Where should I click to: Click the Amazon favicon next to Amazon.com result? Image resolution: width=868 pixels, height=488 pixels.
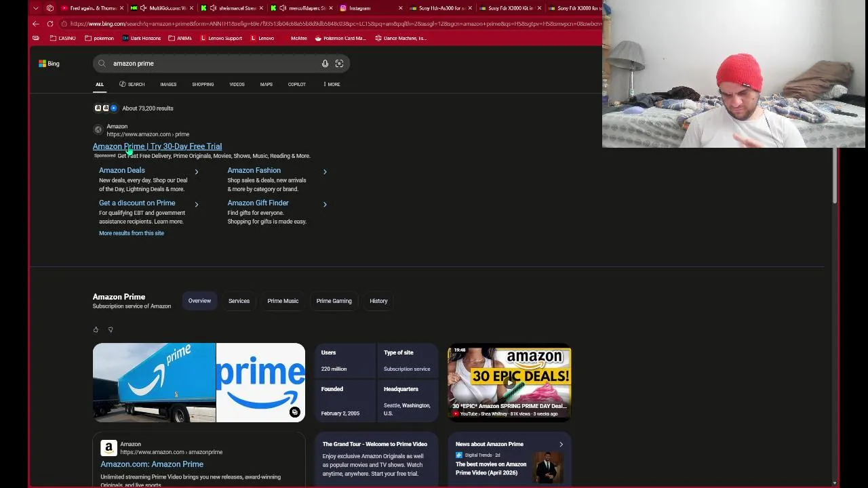pos(108,448)
